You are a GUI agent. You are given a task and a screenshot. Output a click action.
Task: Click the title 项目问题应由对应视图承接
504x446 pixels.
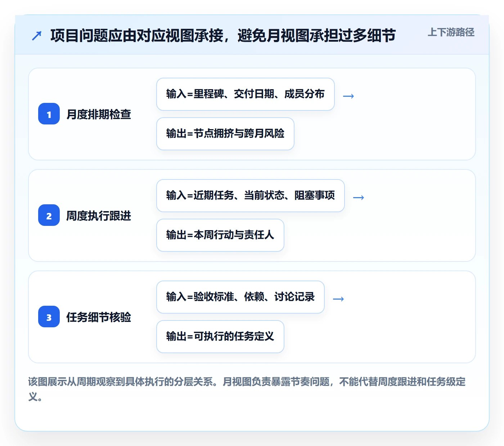[223, 36]
